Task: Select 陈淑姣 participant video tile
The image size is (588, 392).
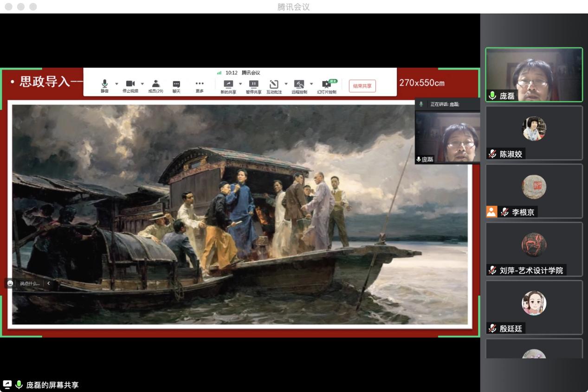Action: (534, 133)
